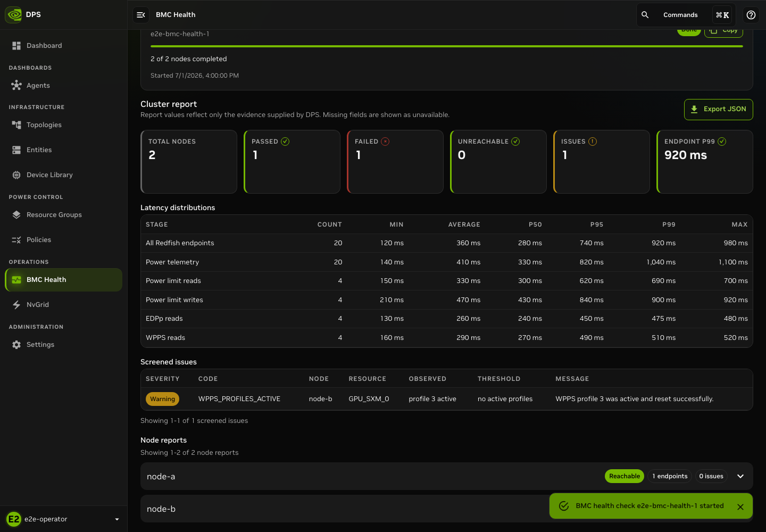Viewport: 766px width, 532px height.
Task: Click the Issues warning icon
Action: [593, 142]
